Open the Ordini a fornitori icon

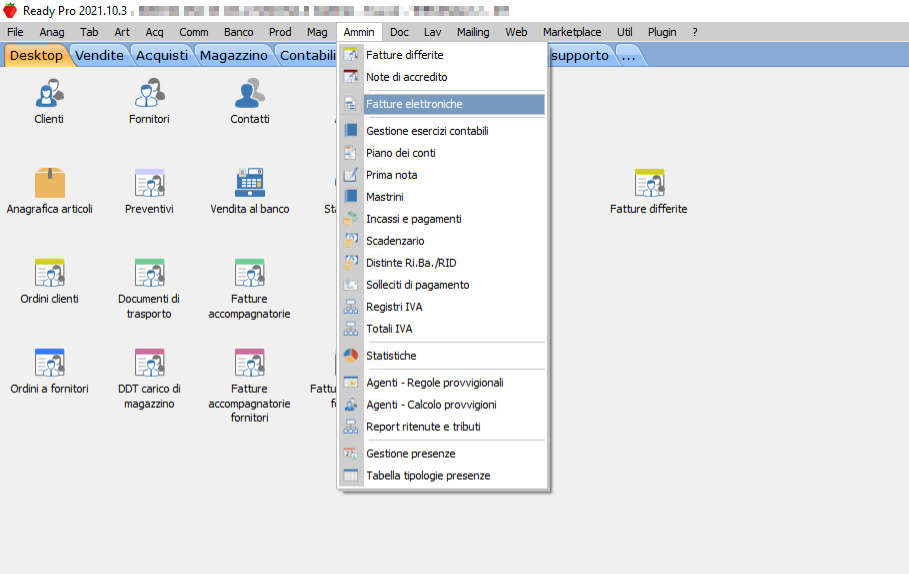pyautogui.click(x=49, y=363)
